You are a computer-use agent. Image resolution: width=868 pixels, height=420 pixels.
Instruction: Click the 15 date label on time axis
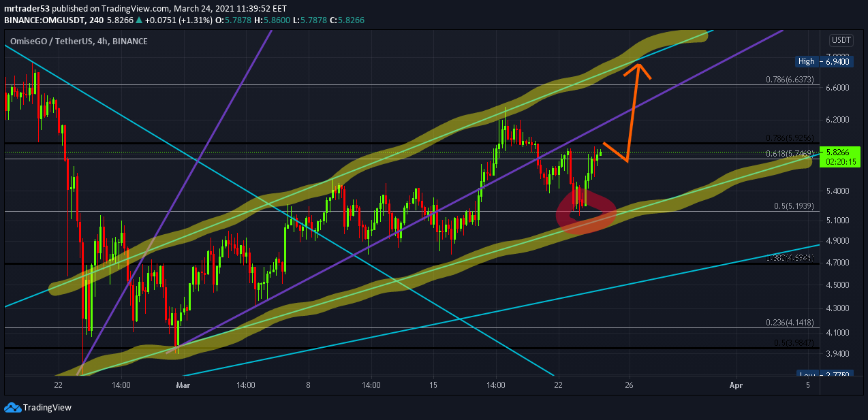point(433,385)
